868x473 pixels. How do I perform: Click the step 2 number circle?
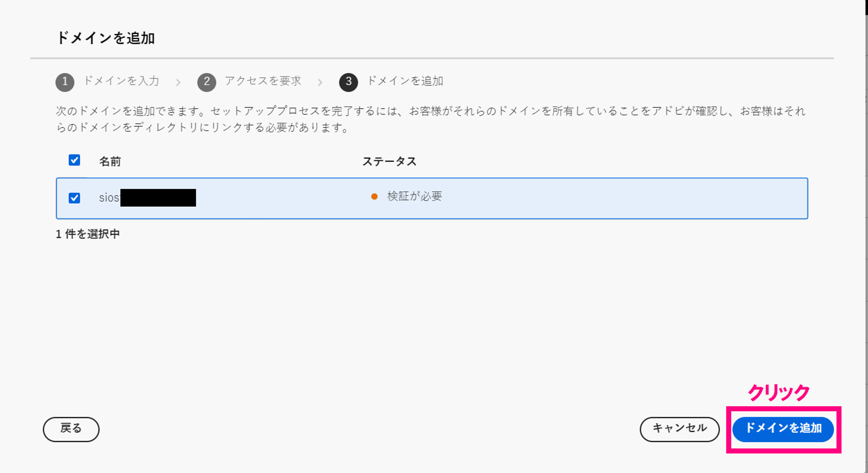[x=207, y=82]
